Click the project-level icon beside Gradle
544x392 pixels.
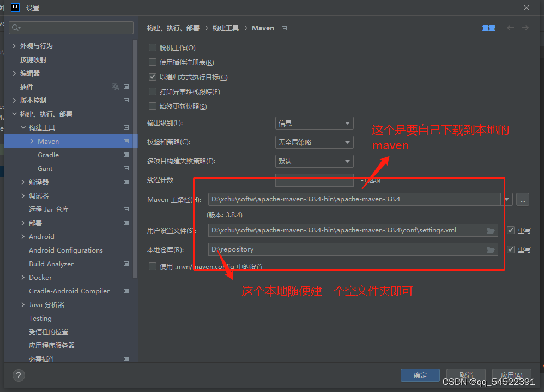click(126, 155)
